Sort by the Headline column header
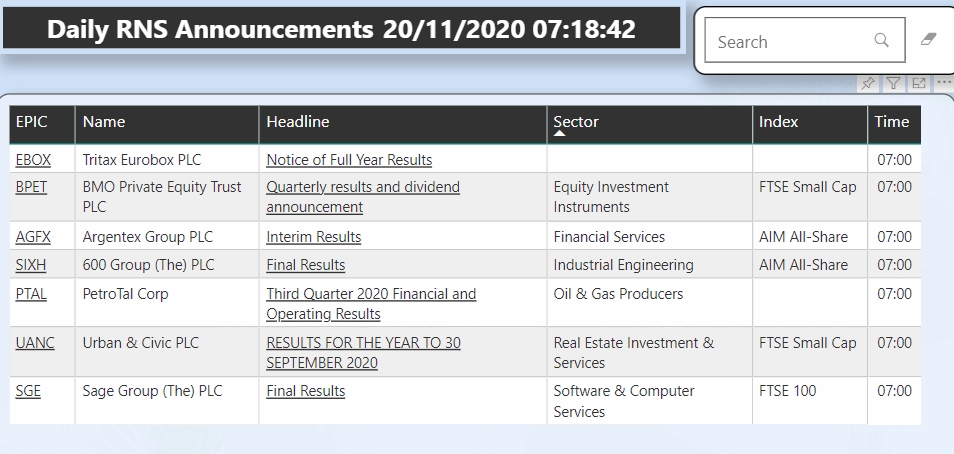The height and width of the screenshot is (454, 954). (x=298, y=122)
